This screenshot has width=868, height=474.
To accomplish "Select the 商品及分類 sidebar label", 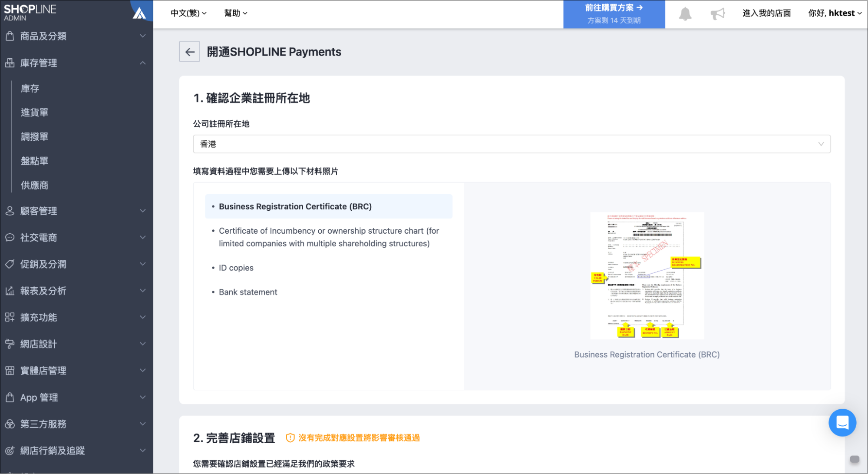I will [x=43, y=36].
